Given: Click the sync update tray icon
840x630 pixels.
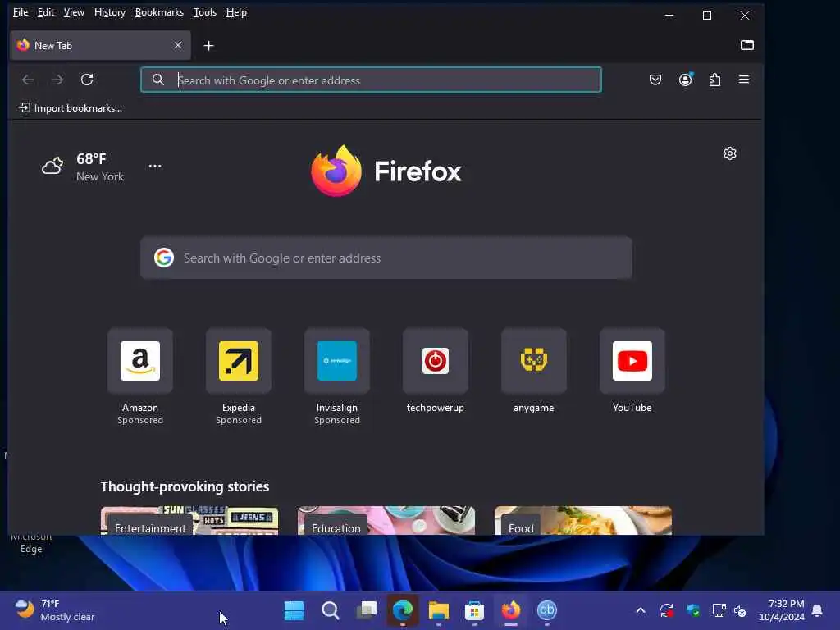Looking at the screenshot, I should coord(666,610).
